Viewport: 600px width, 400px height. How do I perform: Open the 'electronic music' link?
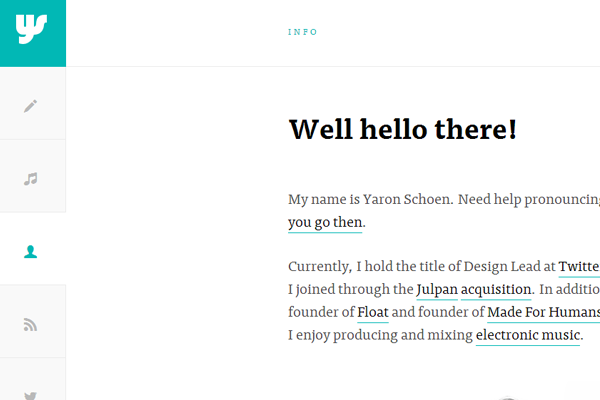pyautogui.click(x=528, y=335)
